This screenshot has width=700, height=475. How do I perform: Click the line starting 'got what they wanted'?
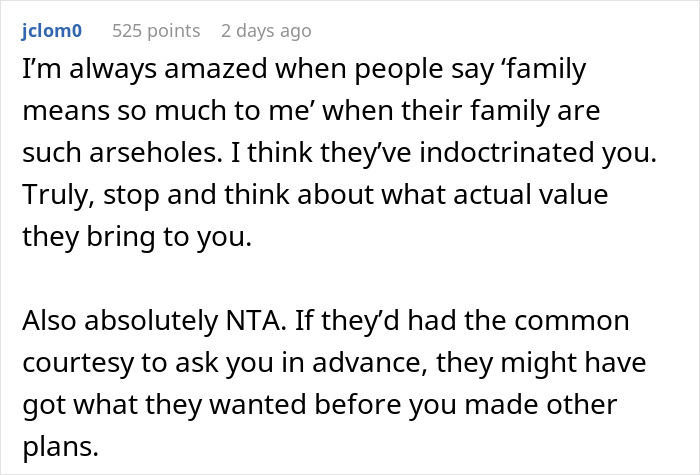click(x=320, y=405)
